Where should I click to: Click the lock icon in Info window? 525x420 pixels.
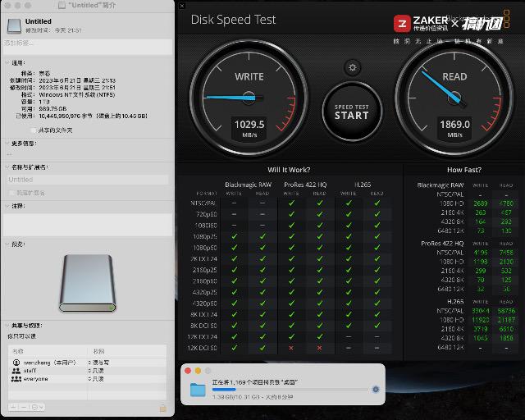[162, 408]
